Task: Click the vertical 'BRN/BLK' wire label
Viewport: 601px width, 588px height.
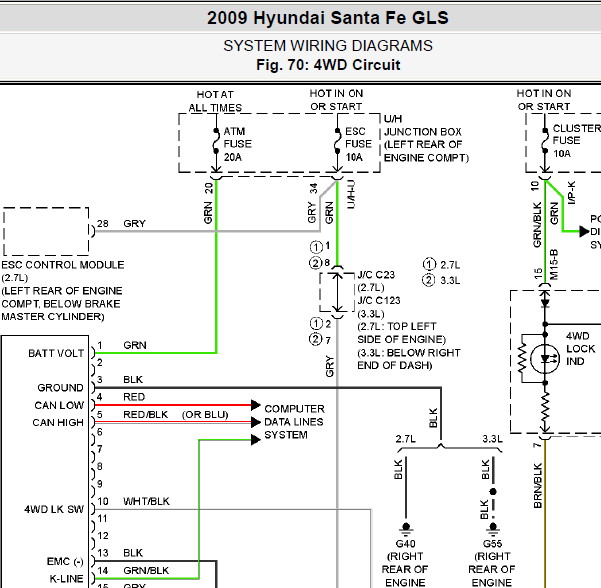Action: 538,486
